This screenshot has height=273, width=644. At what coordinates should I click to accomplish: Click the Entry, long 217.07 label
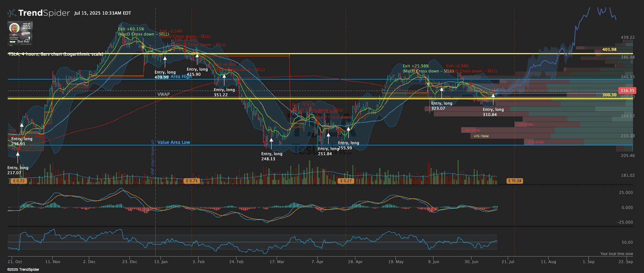18,170
